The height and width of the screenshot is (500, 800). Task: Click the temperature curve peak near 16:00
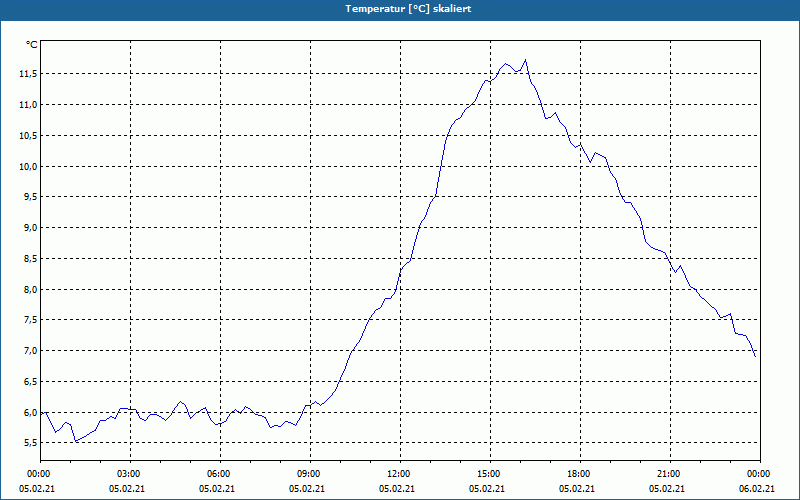pos(525,60)
